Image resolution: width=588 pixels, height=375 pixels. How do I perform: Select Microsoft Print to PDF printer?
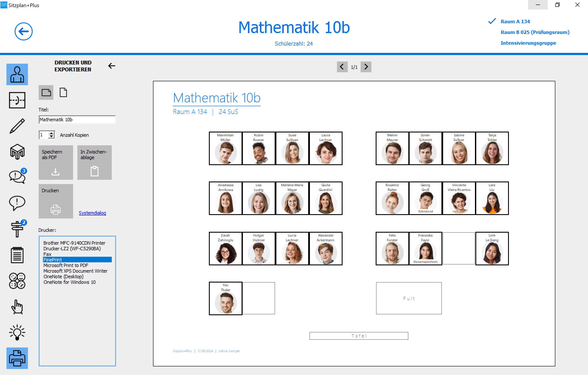click(x=66, y=265)
